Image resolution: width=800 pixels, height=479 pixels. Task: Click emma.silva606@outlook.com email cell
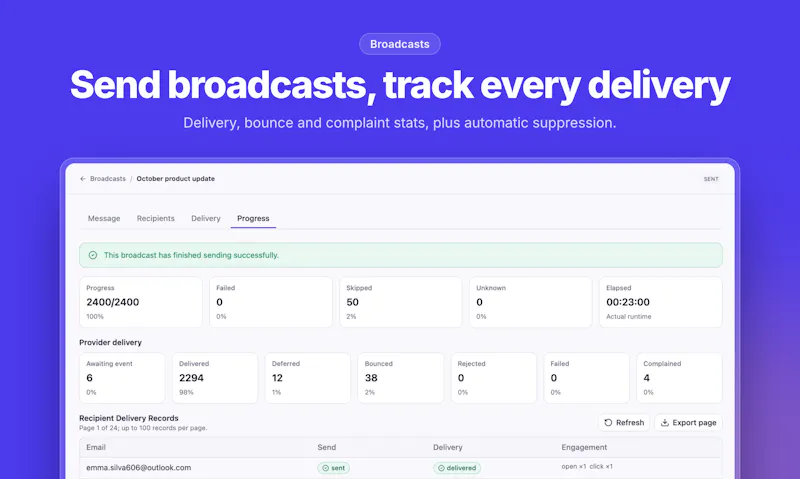pos(138,468)
